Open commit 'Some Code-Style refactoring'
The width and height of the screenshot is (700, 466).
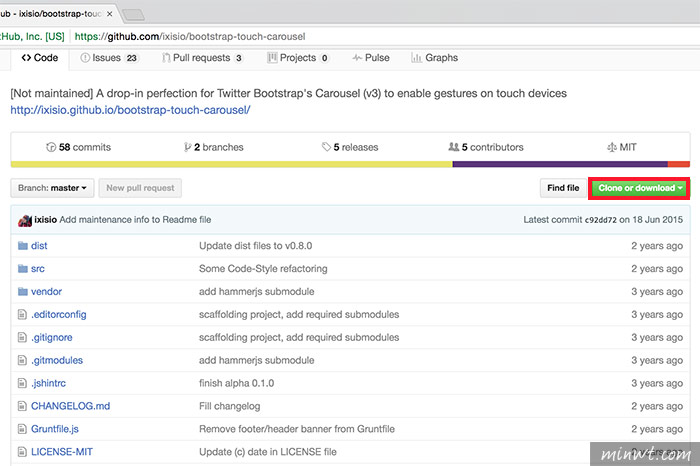(263, 269)
